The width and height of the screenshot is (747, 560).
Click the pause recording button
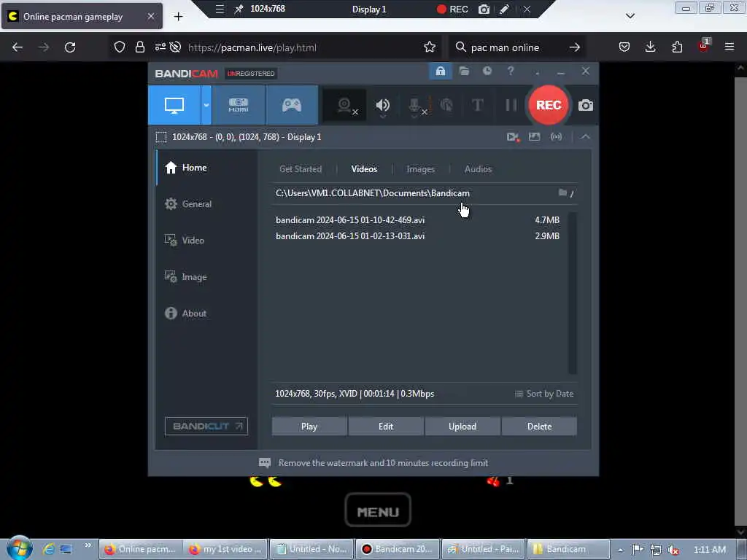(x=511, y=105)
